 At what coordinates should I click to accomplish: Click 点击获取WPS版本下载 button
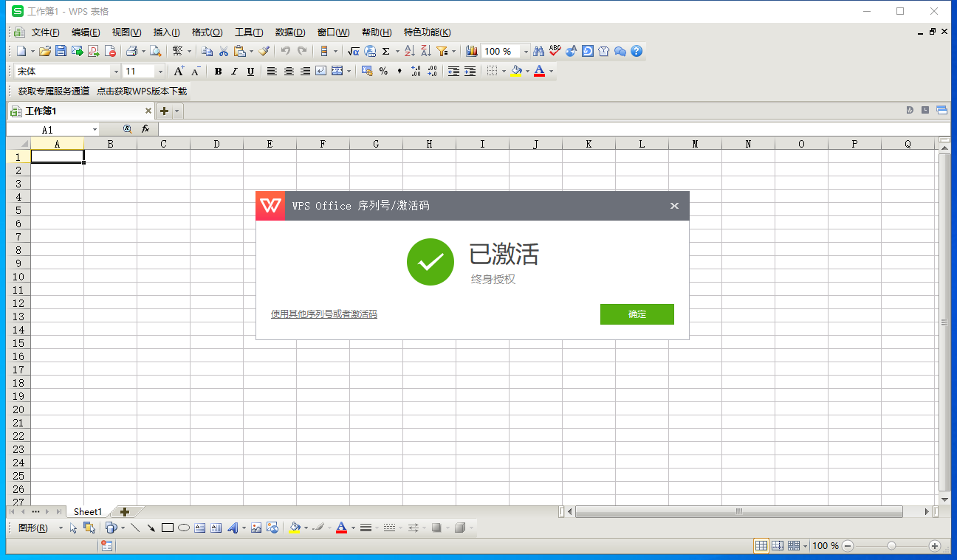142,91
